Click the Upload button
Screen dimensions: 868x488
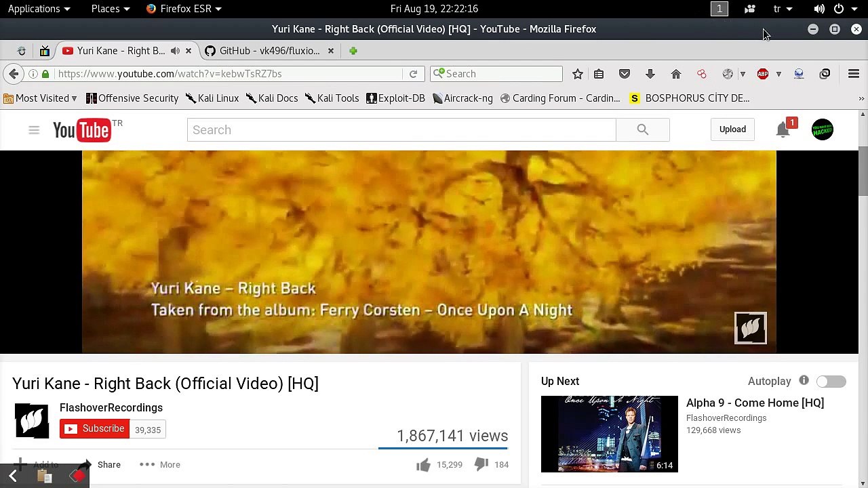click(x=732, y=129)
